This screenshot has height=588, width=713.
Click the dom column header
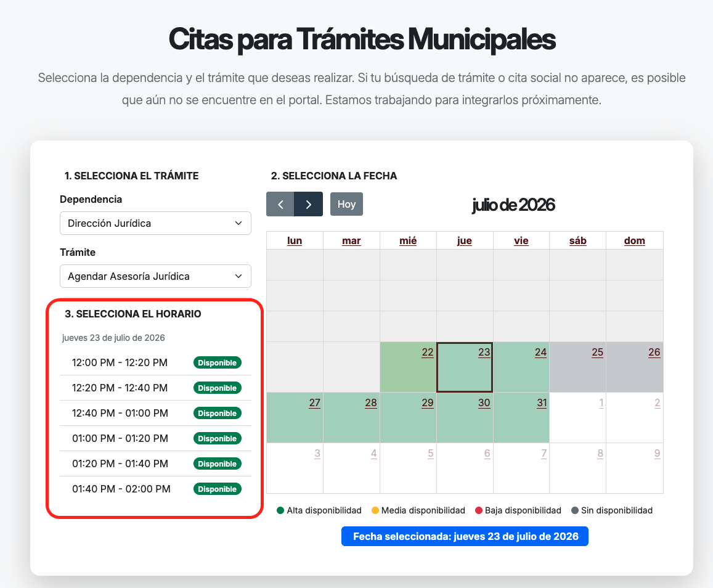point(634,240)
